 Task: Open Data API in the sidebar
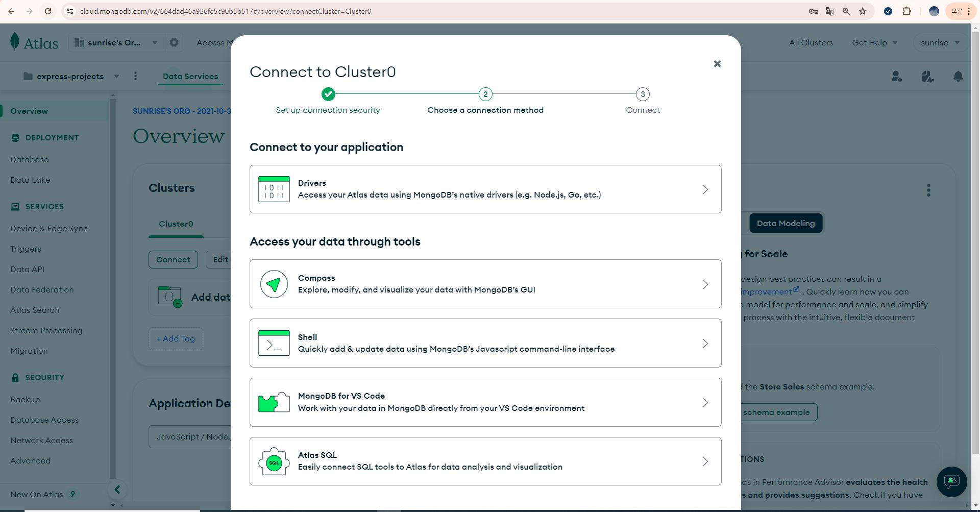click(27, 269)
